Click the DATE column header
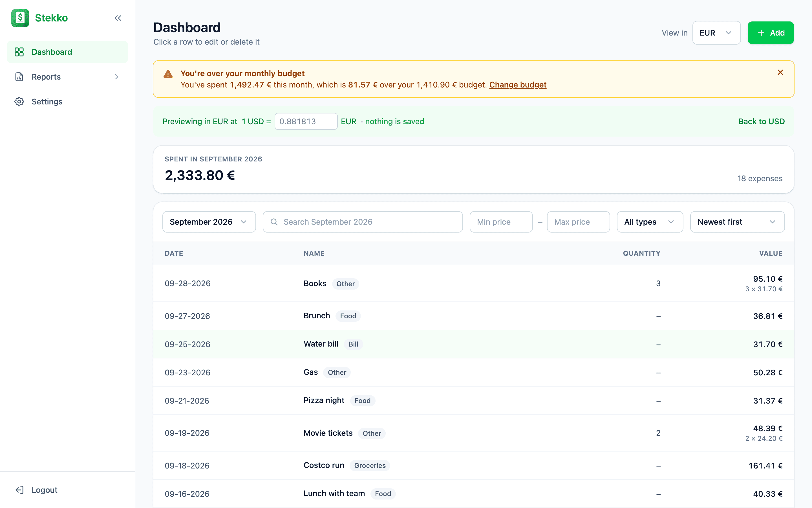The image size is (812, 508). [x=174, y=253]
